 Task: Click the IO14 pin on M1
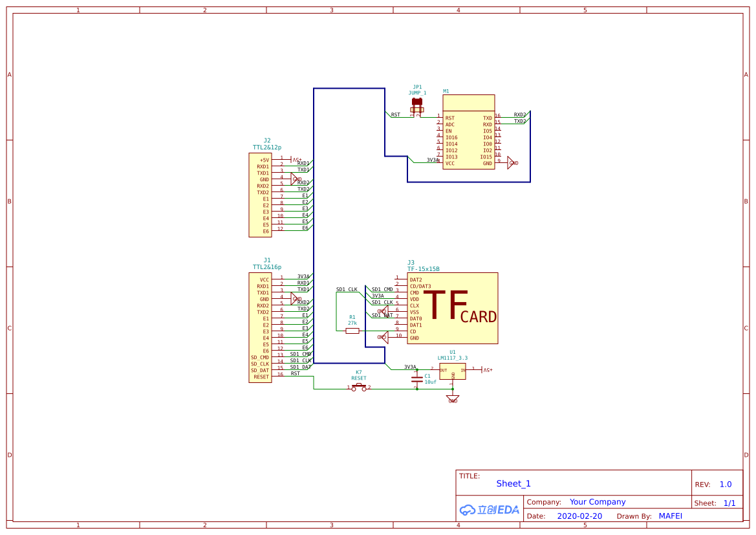point(451,144)
